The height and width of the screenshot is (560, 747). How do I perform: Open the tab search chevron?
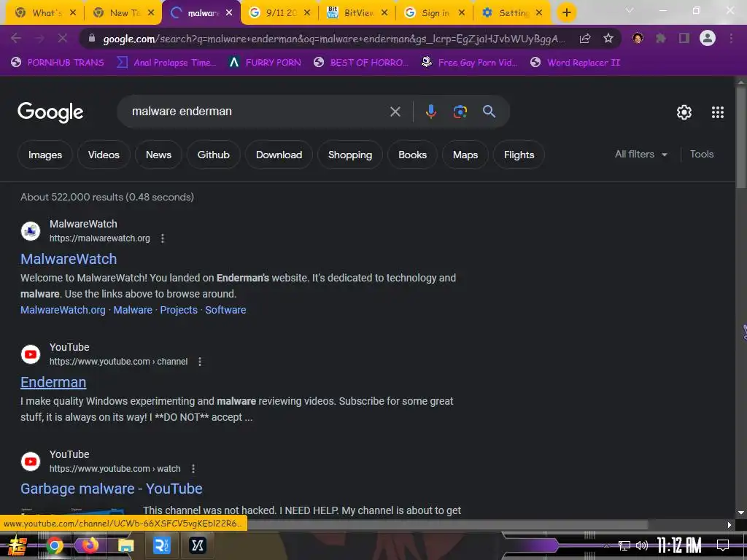(630, 10)
